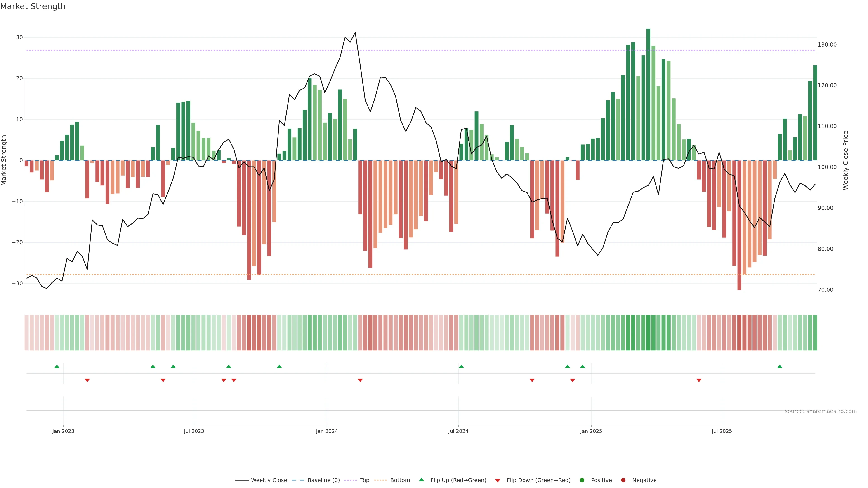This screenshot has width=868, height=488.
Task: Click the Flip Down red triangle legend icon
Action: pyautogui.click(x=498, y=481)
